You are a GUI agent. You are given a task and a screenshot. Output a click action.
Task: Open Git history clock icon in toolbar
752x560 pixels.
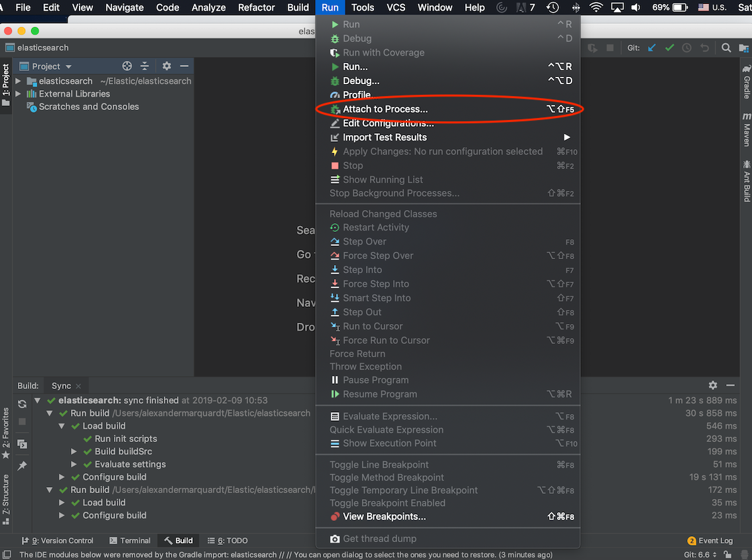[x=687, y=48]
